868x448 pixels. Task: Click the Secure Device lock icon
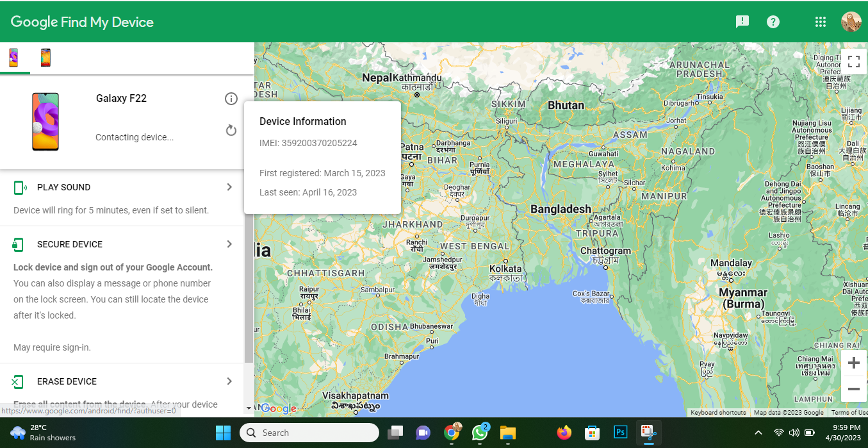pos(18,244)
